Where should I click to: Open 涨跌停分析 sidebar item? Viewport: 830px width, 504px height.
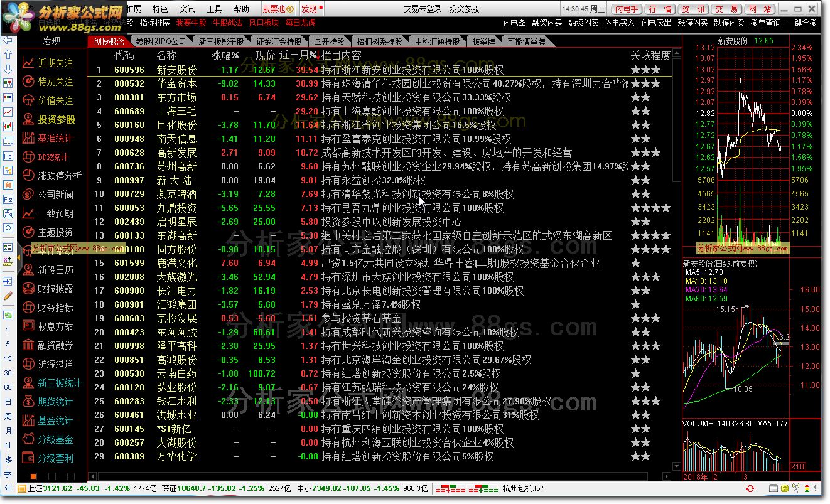(51, 176)
